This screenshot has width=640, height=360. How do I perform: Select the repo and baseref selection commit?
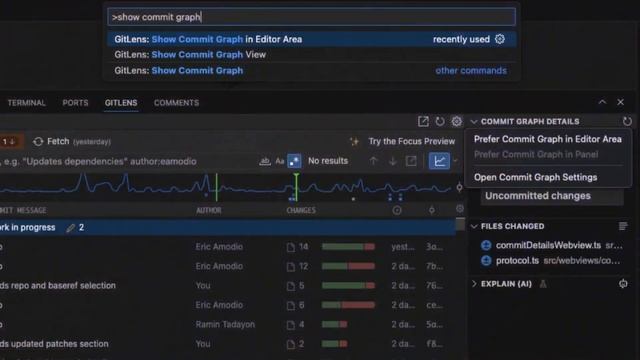coord(228,286)
